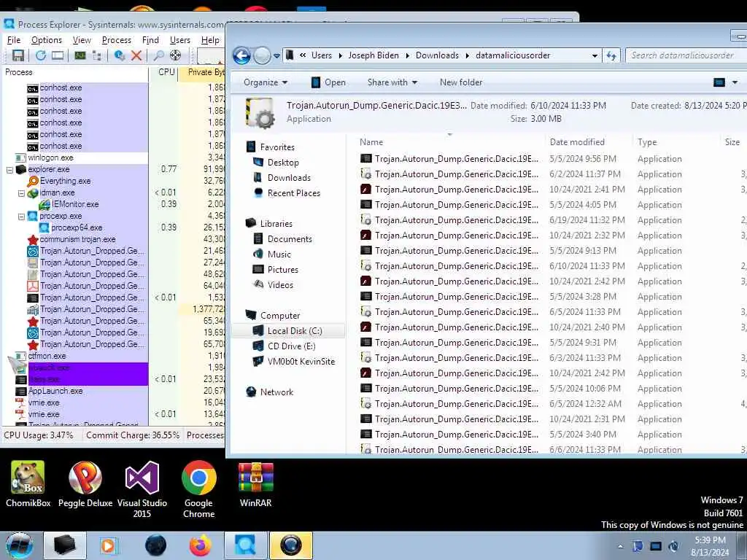Image resolution: width=747 pixels, height=560 pixels.
Task: Select Google Chrome desktop icon
Action: 198,489
